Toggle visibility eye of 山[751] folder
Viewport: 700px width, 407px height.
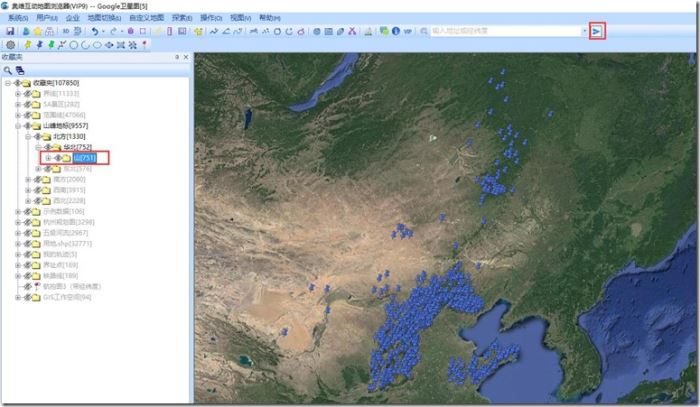click(57, 158)
